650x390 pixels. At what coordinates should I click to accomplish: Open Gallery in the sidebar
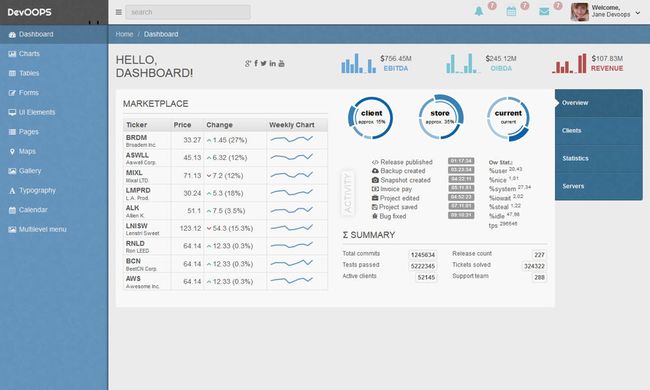coord(54,171)
